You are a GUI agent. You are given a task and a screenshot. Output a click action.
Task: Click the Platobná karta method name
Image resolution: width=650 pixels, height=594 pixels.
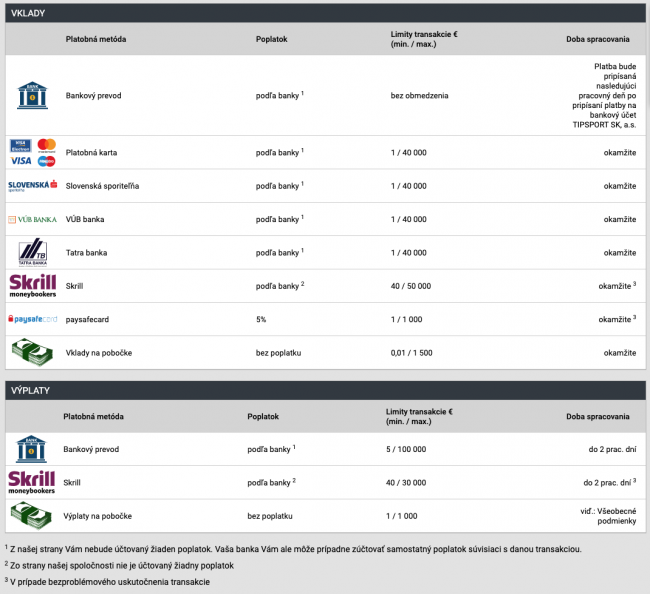93,152
